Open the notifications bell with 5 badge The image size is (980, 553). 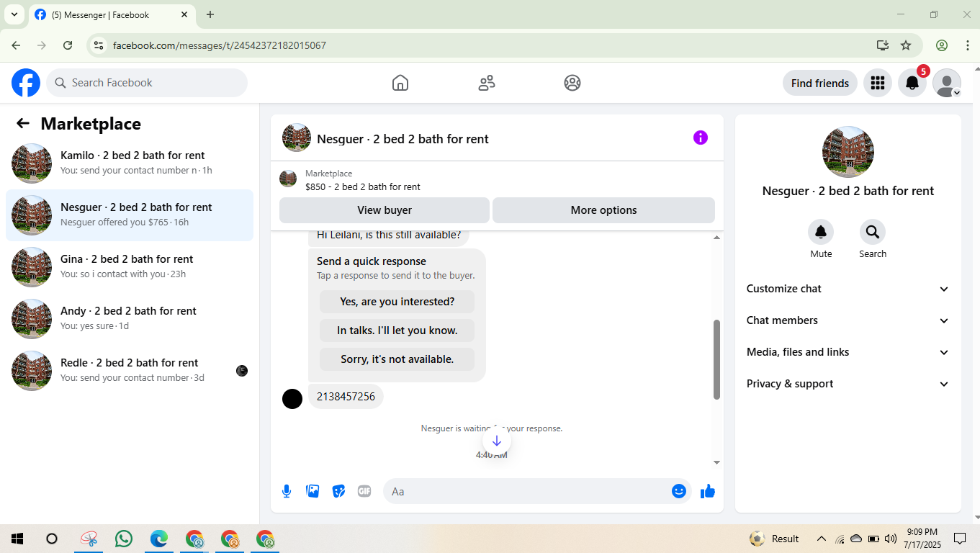point(912,83)
